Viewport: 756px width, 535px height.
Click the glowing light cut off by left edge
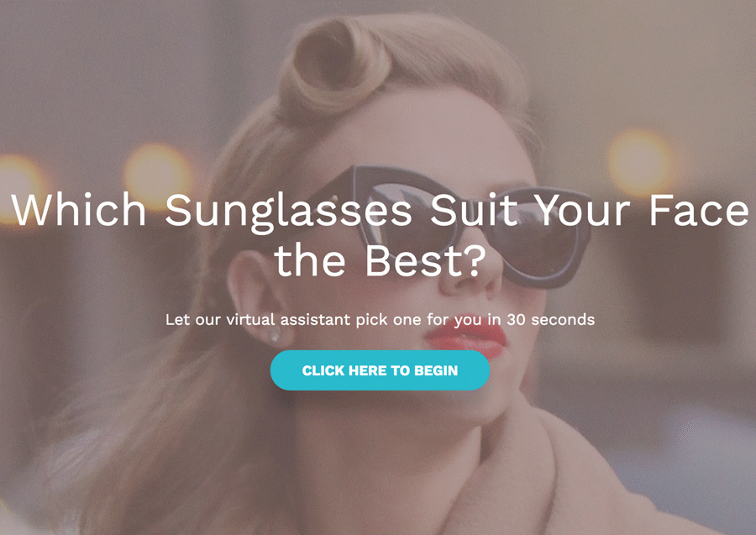(x=19, y=189)
